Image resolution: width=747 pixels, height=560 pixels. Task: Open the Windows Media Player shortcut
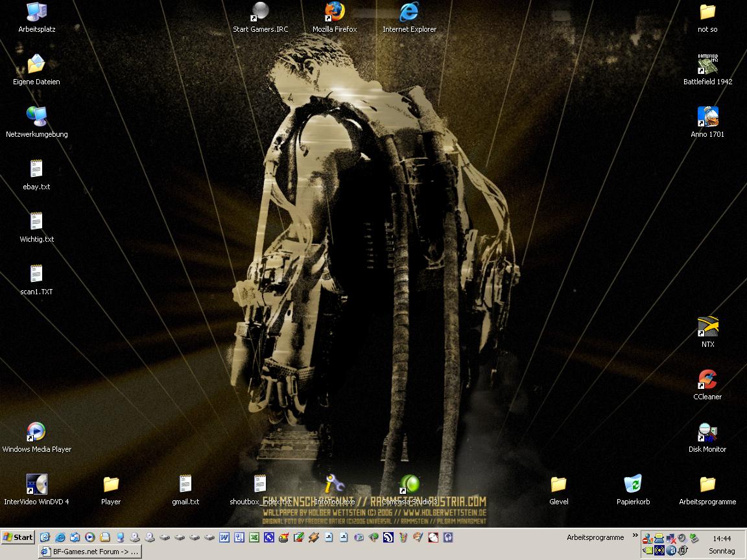pos(36,432)
